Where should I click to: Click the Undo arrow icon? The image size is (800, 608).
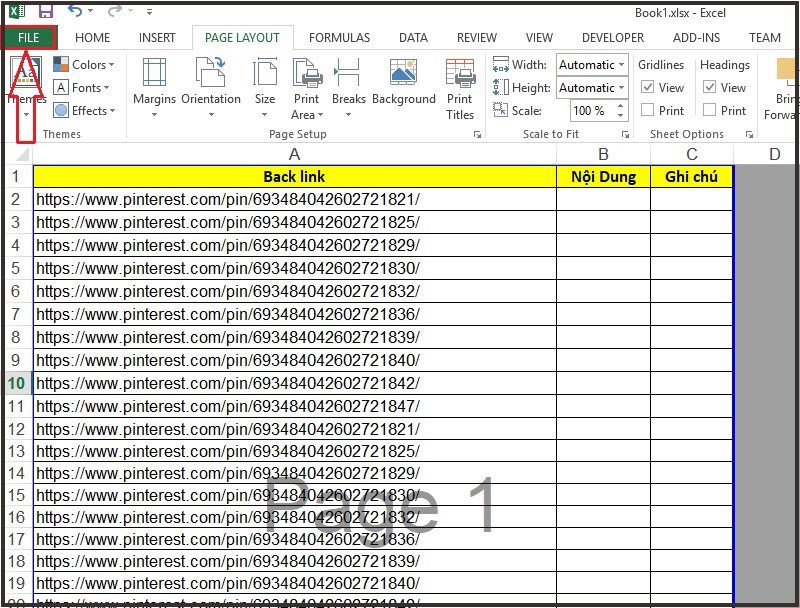75,11
